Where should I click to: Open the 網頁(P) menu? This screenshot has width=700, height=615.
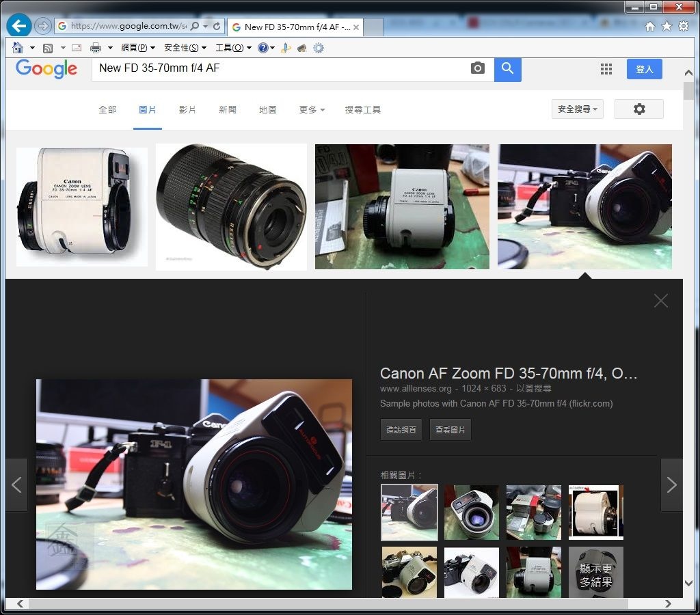[138, 48]
